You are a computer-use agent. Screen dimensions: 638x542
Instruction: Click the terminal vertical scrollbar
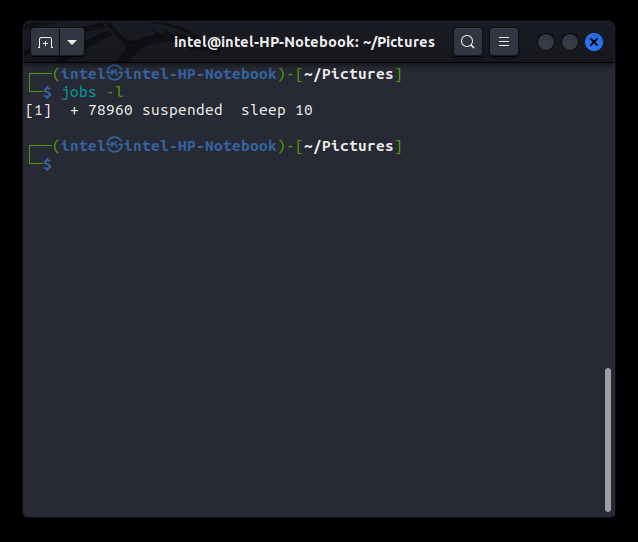click(x=607, y=439)
